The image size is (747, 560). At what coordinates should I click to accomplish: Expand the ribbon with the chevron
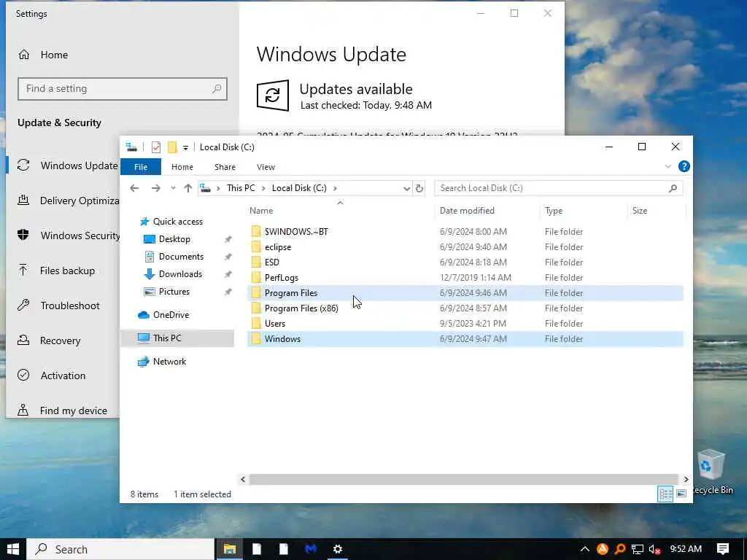click(668, 166)
